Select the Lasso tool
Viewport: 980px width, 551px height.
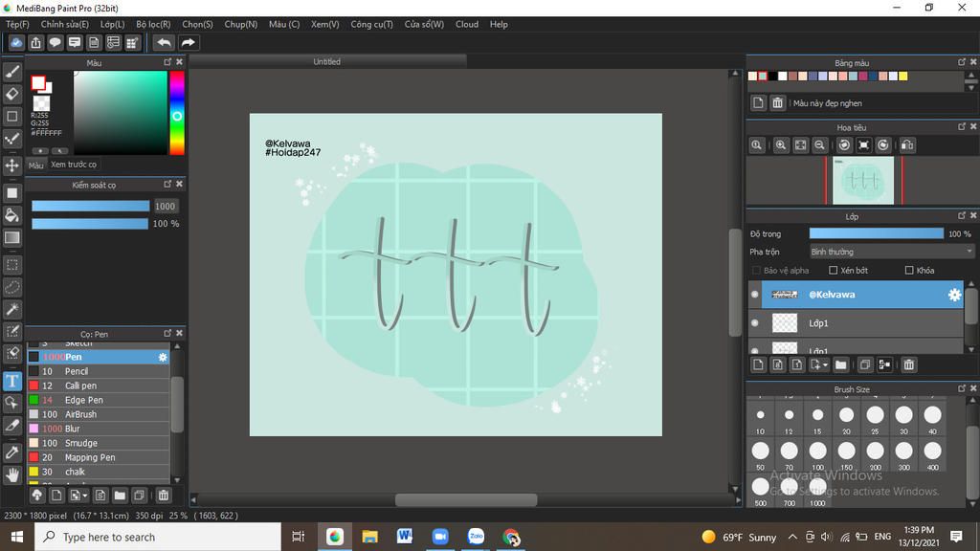[x=11, y=287]
